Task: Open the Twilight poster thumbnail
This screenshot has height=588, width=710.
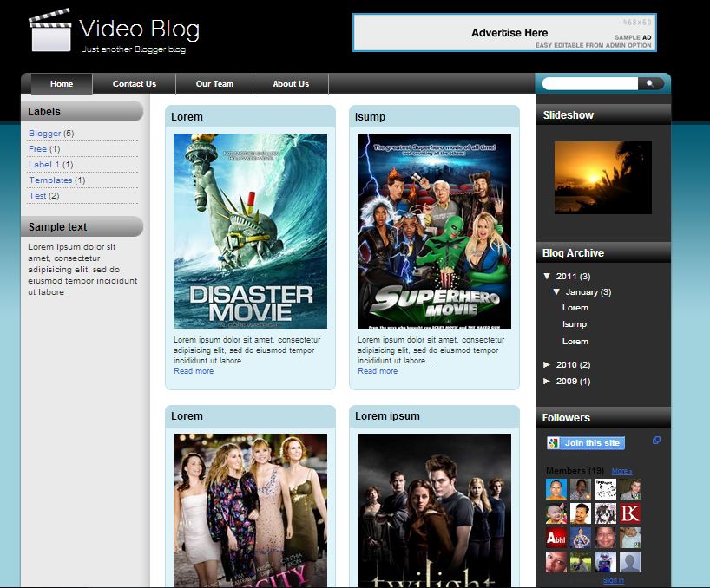Action: tap(434, 511)
